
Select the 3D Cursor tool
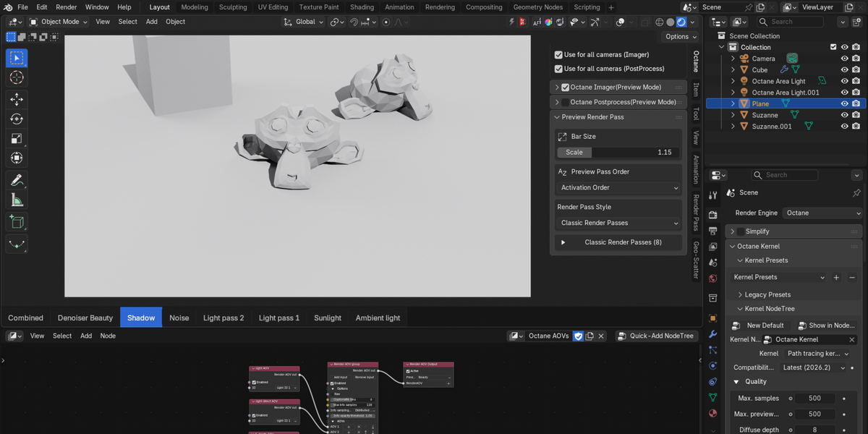[17, 77]
